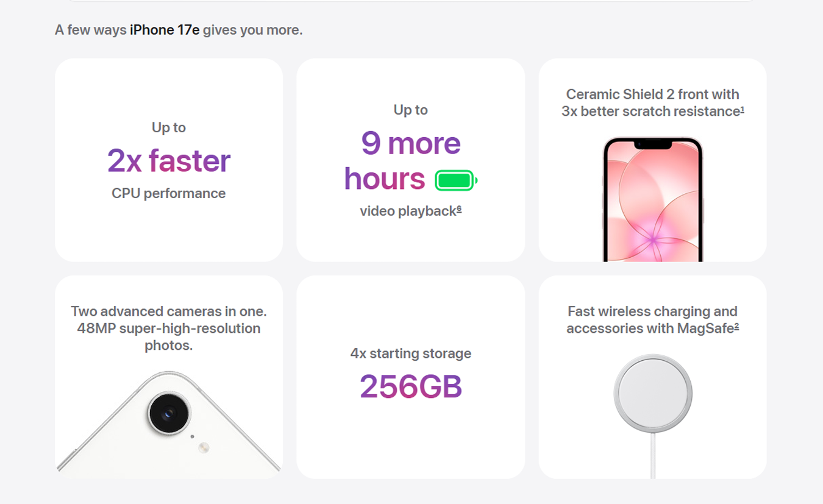Open footnote 1 after scratch resistance
The width and height of the screenshot is (823, 504).
(x=742, y=110)
